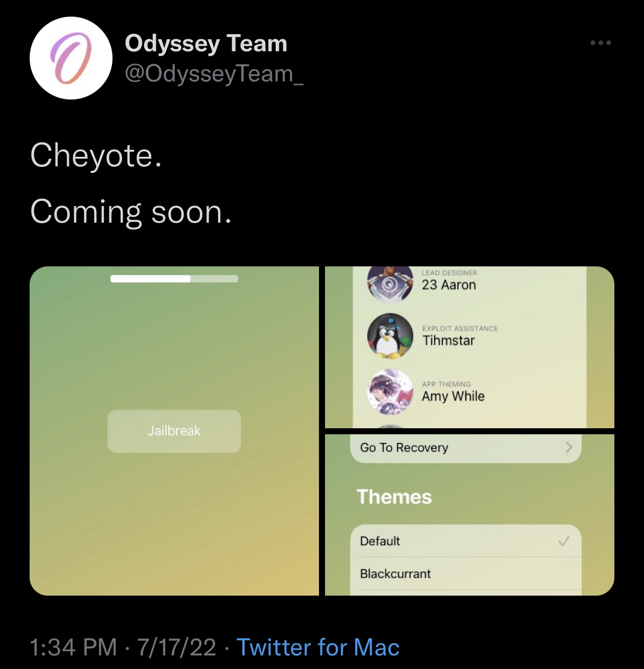Click Amy While's avatar image
This screenshot has height=669, width=644.
click(390, 392)
